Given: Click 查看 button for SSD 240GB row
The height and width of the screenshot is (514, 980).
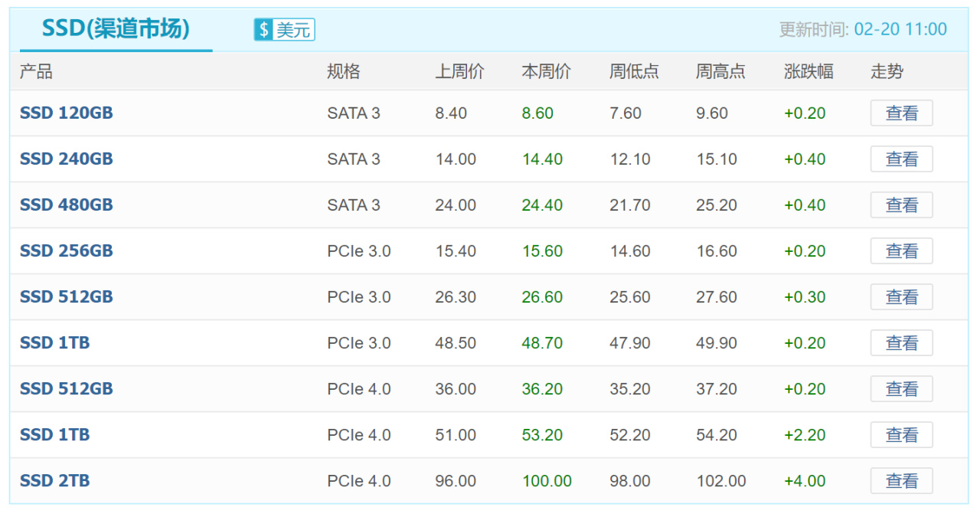Looking at the screenshot, I should (x=901, y=159).
